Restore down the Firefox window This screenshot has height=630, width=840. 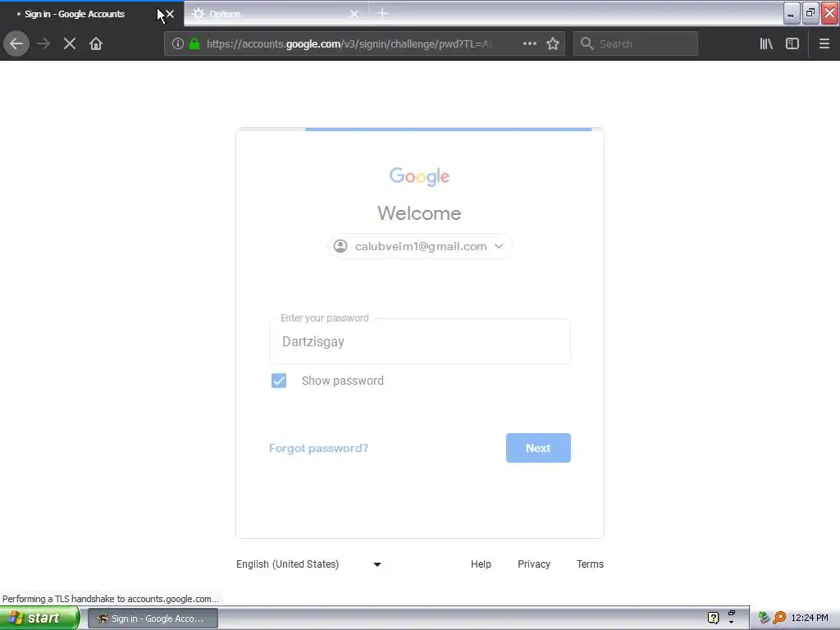(810, 13)
